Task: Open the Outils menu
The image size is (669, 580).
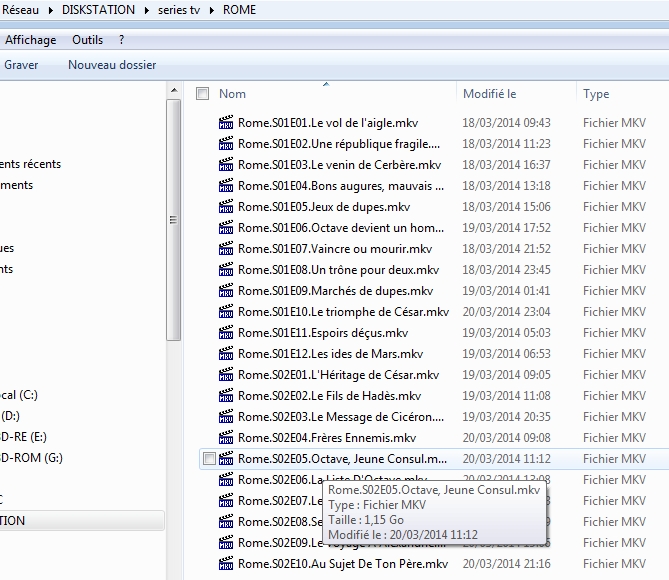Action: (87, 40)
